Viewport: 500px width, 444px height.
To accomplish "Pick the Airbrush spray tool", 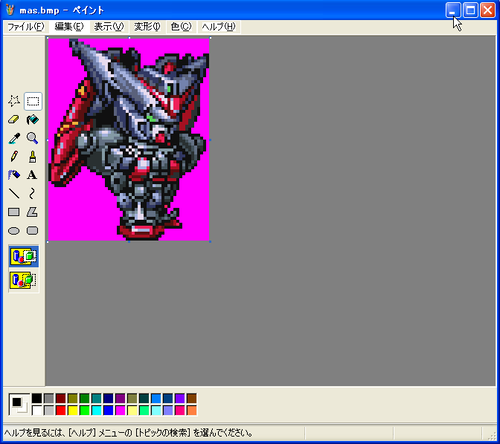I will tap(14, 175).
